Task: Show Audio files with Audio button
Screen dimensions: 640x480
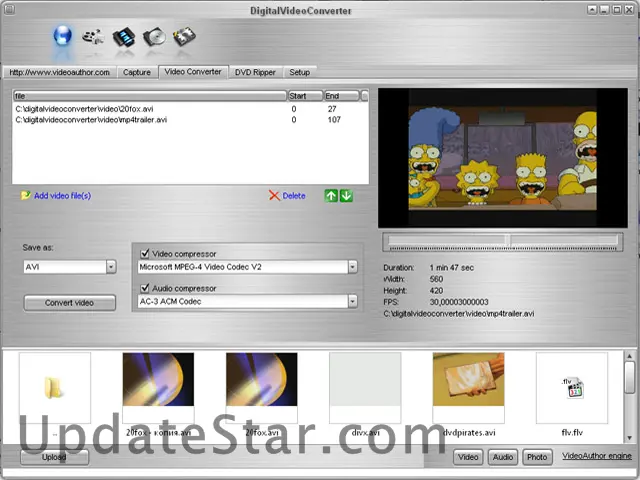Action: (x=503, y=457)
